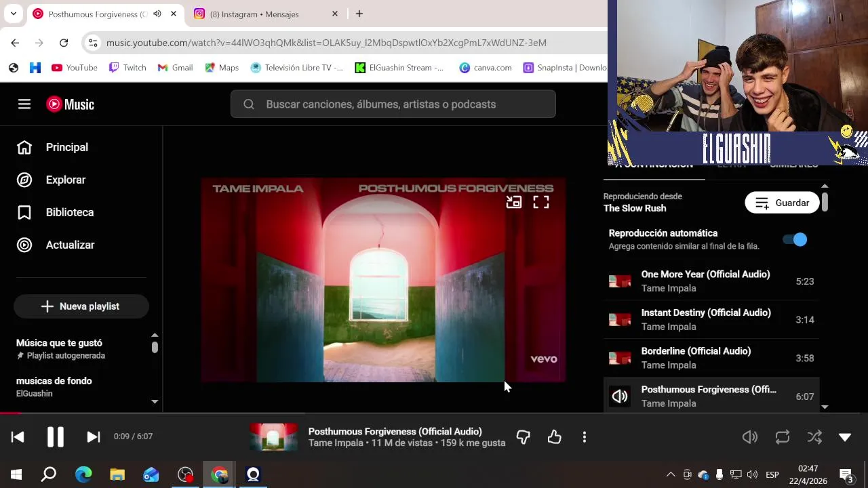Click the system tray volume icon
The width and height of the screenshot is (868, 488).
[752, 474]
